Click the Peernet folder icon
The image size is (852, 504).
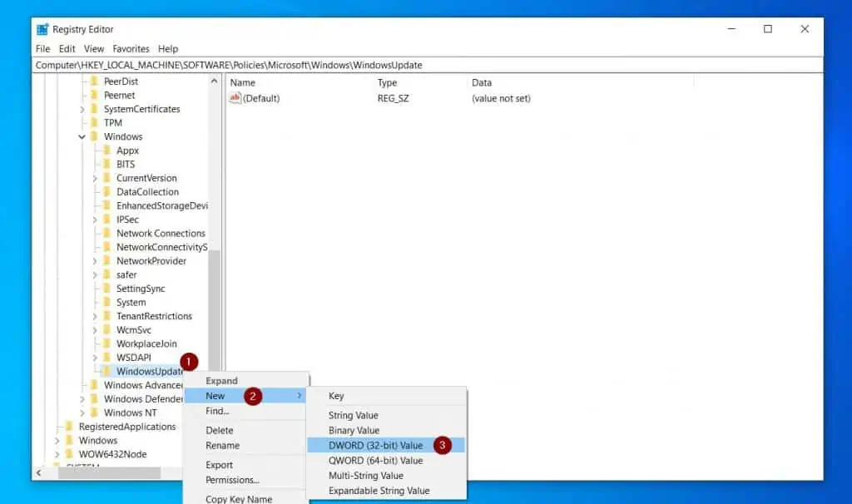(x=94, y=95)
